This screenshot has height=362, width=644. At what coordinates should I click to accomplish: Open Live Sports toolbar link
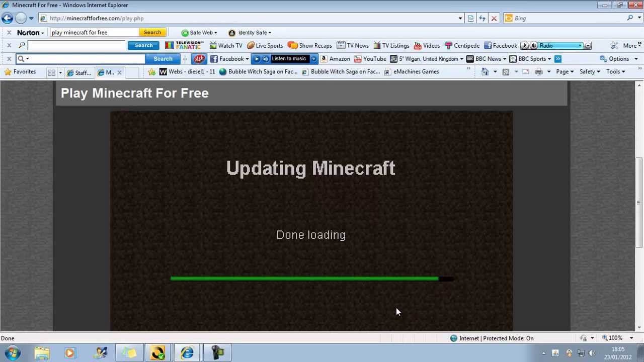pos(265,46)
